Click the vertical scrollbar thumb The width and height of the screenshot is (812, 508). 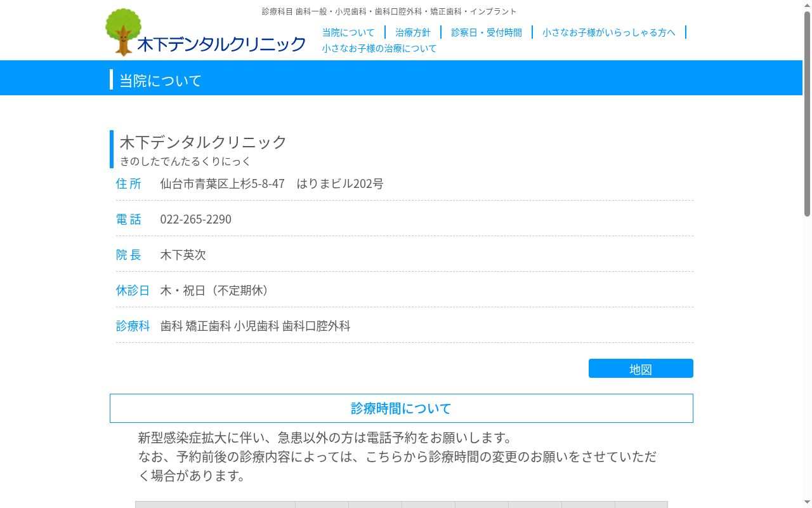tap(807, 114)
